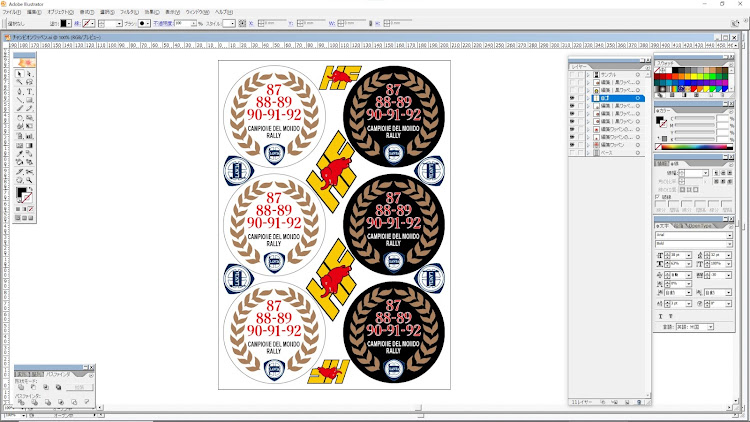Image resolution: width=750 pixels, height=422 pixels.
Task: Hide the 編集ワッペン layer just above ベース
Action: [x=572, y=144]
